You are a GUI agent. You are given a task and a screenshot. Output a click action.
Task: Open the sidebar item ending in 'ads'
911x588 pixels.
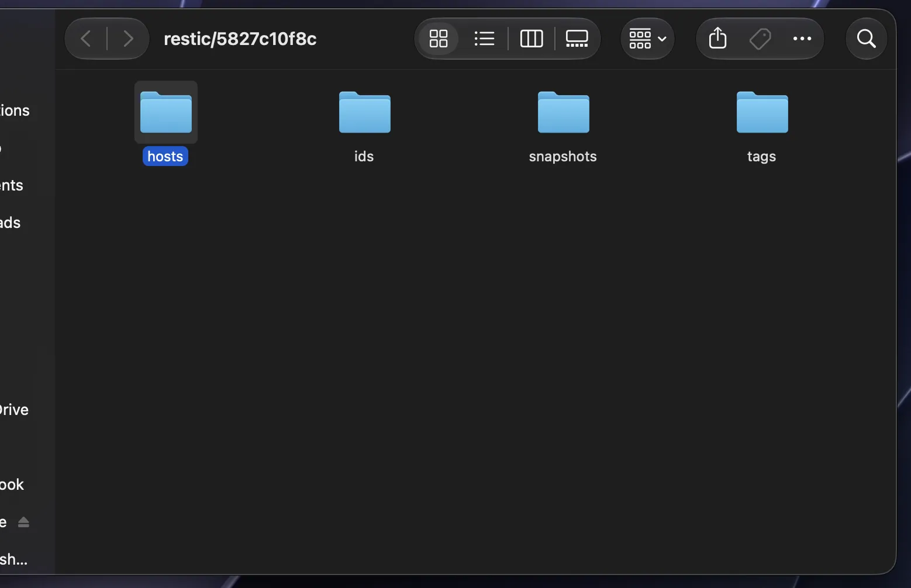pos(11,223)
